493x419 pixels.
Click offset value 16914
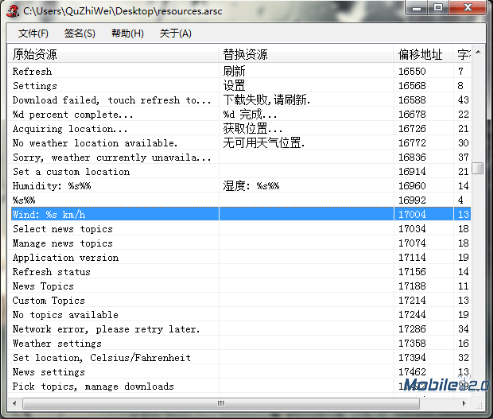[412, 171]
